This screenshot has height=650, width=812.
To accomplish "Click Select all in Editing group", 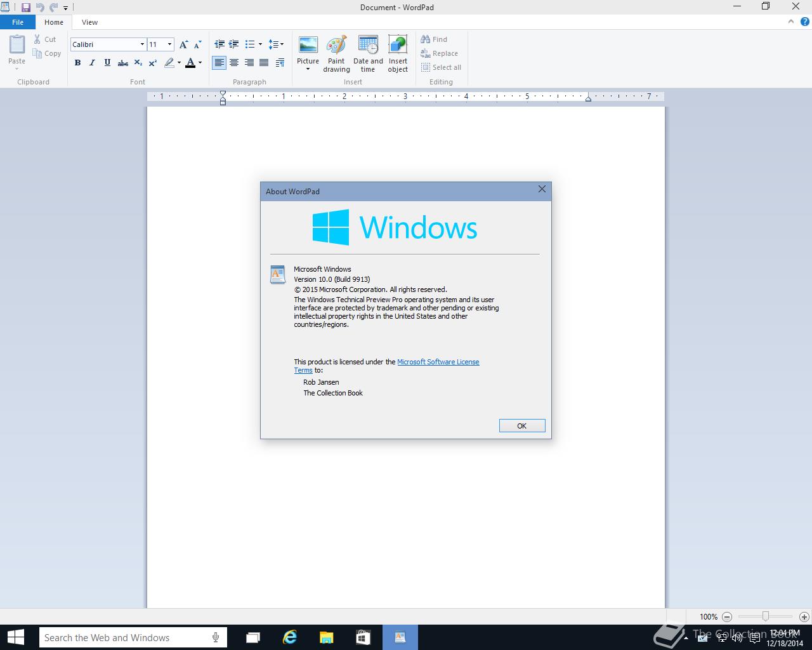I will coord(441,67).
